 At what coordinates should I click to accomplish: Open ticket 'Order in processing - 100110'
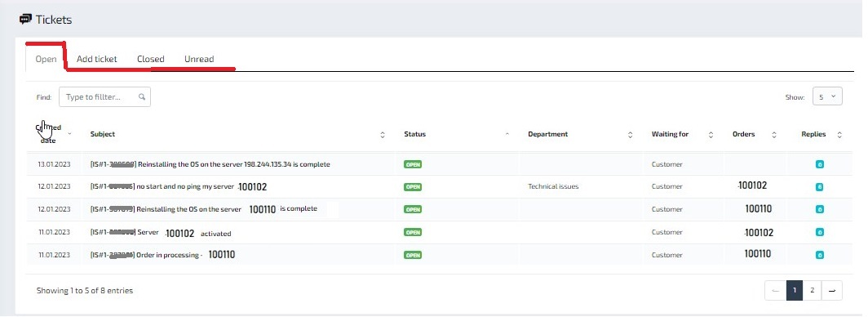click(163, 255)
